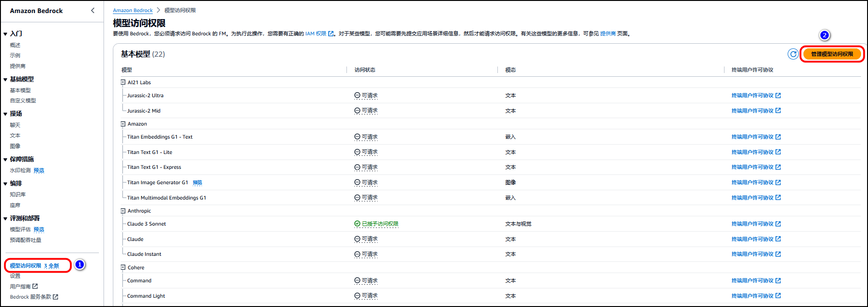Collapse the Amazon model group

click(123, 124)
